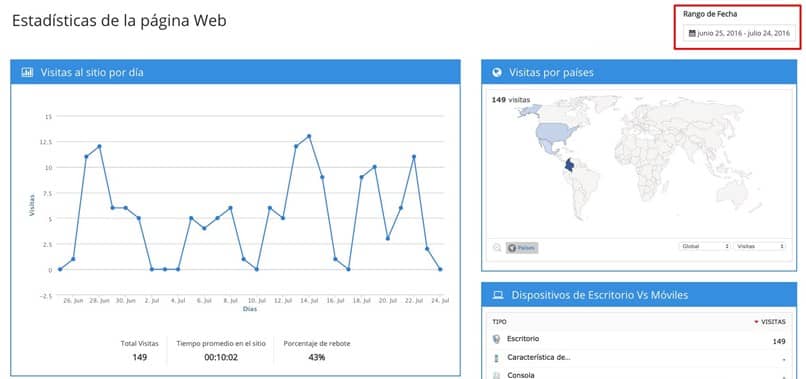Click the Característica de... device icon

(496, 358)
